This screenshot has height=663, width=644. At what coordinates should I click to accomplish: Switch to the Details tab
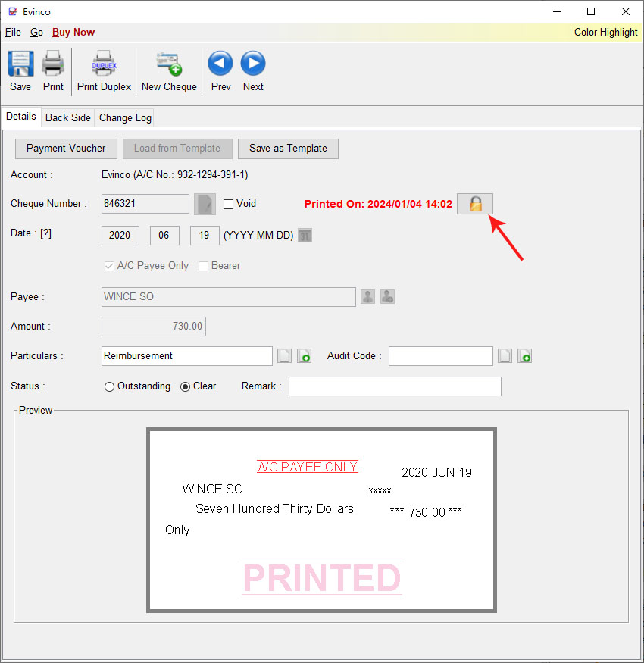pyautogui.click(x=21, y=117)
